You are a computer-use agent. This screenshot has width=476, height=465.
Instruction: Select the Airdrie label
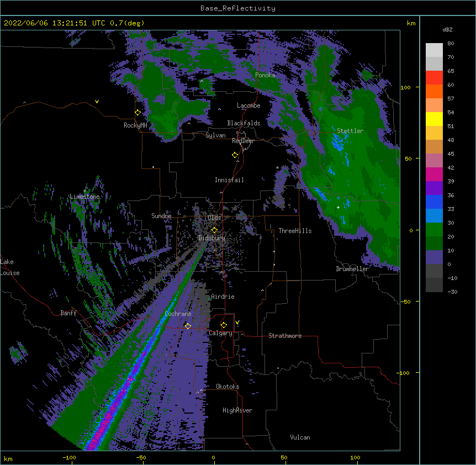tap(223, 297)
